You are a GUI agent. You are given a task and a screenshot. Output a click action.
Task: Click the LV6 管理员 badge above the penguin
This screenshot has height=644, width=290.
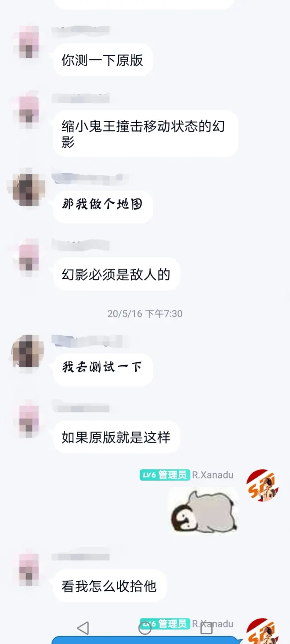(165, 475)
